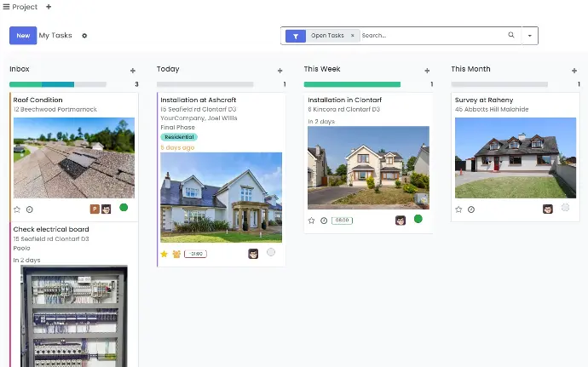Click the This Month column title
The image size is (588, 367).
coord(470,69)
